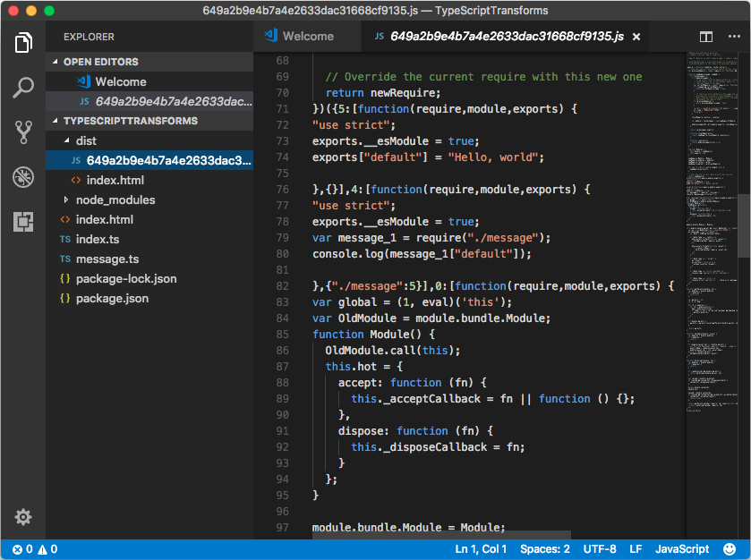
Task: Click 'console.log(message_1["default"]);' line
Action: click(422, 254)
